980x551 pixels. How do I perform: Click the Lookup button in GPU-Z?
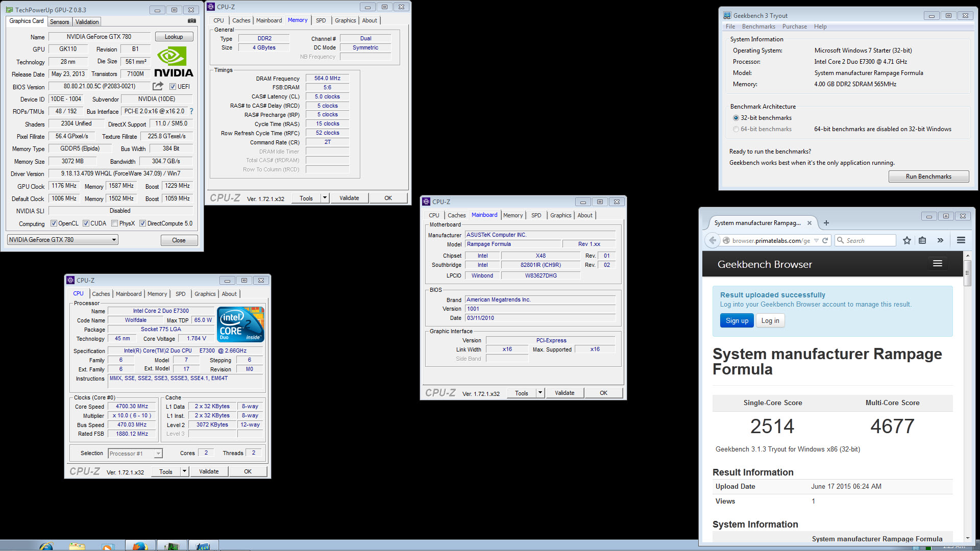tap(174, 37)
